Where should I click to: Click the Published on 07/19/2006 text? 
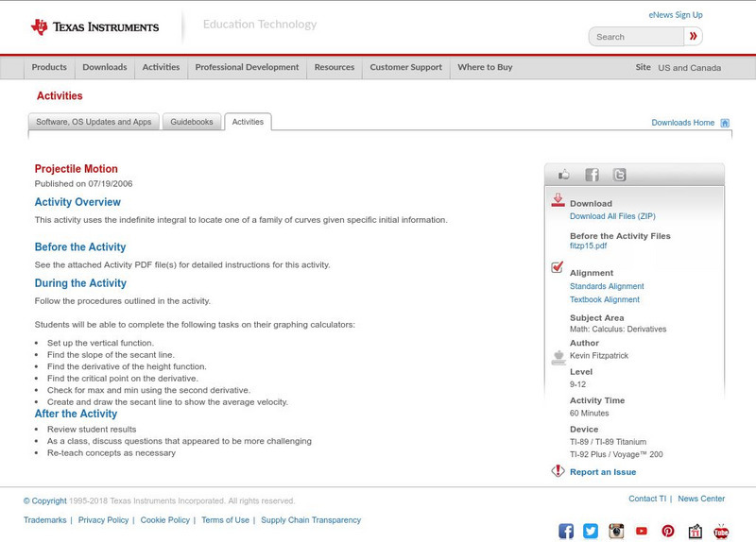point(83,183)
